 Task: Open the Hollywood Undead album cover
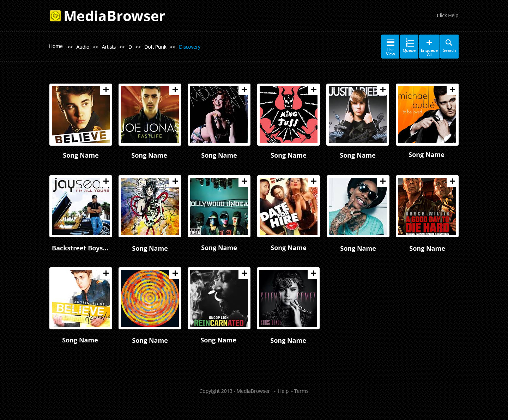coord(219,206)
